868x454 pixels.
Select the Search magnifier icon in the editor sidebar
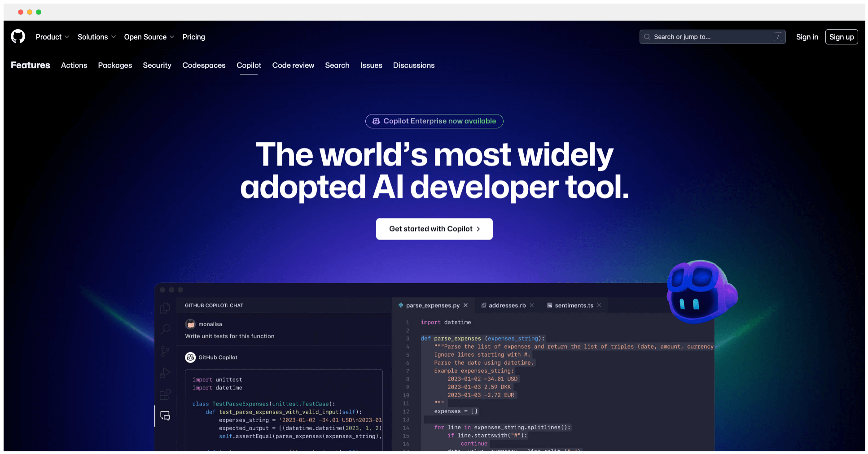coord(165,329)
